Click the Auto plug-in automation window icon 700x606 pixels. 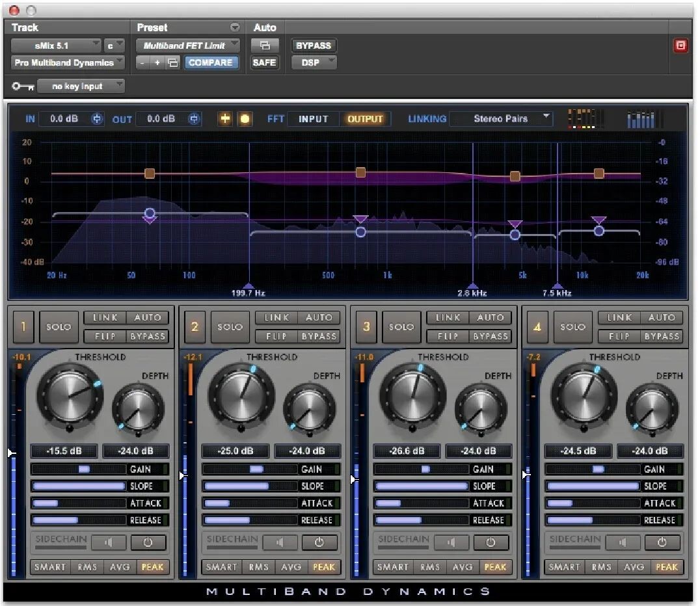coord(264,46)
